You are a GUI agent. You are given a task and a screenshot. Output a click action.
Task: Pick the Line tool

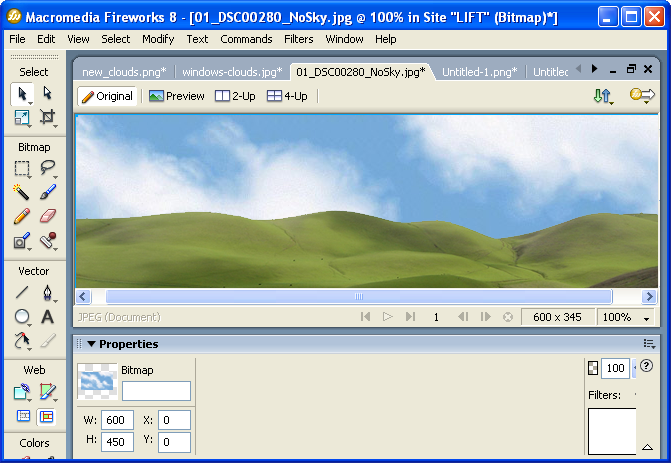click(22, 293)
